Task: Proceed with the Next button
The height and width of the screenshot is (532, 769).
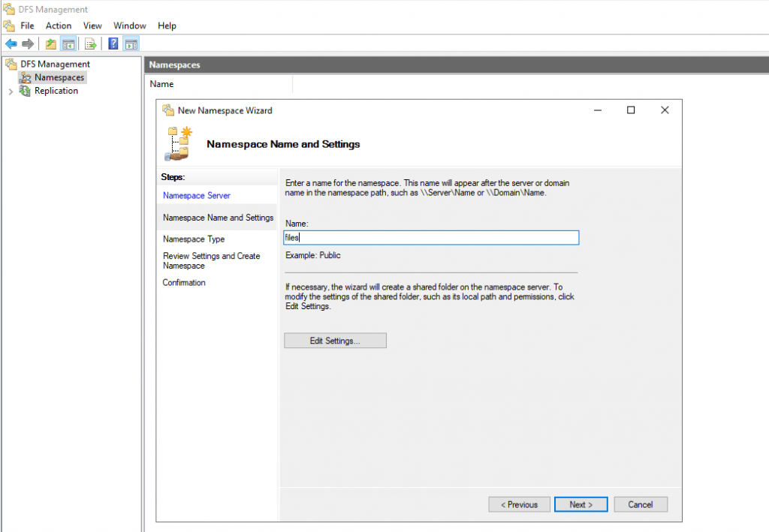Action: click(x=581, y=504)
